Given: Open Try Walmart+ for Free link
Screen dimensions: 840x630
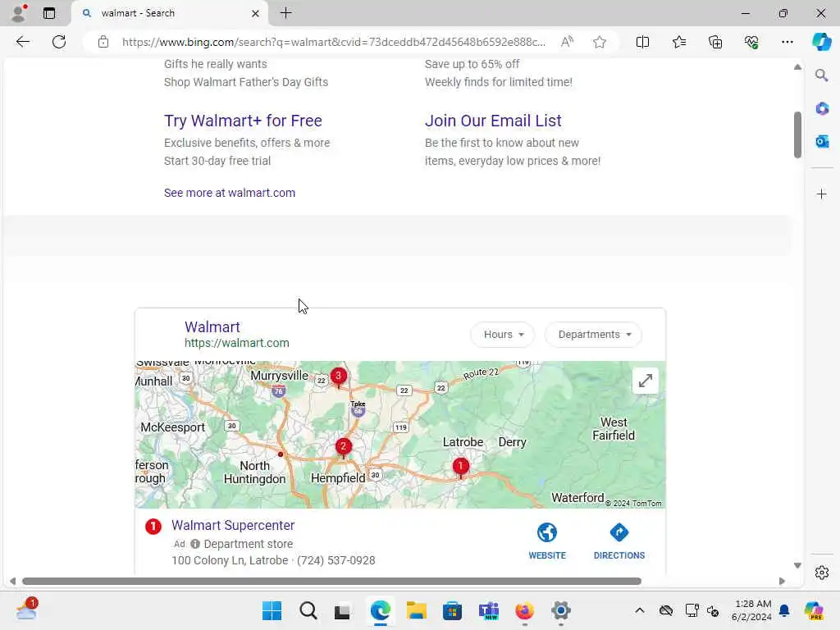Looking at the screenshot, I should pyautogui.click(x=243, y=121).
